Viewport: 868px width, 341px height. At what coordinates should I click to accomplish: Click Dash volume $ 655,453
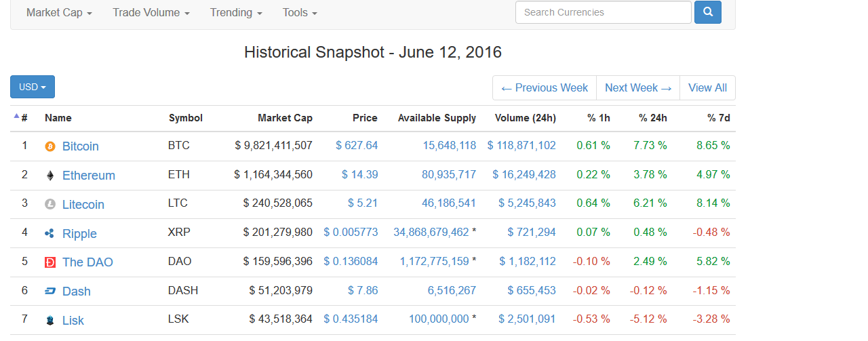click(x=532, y=290)
